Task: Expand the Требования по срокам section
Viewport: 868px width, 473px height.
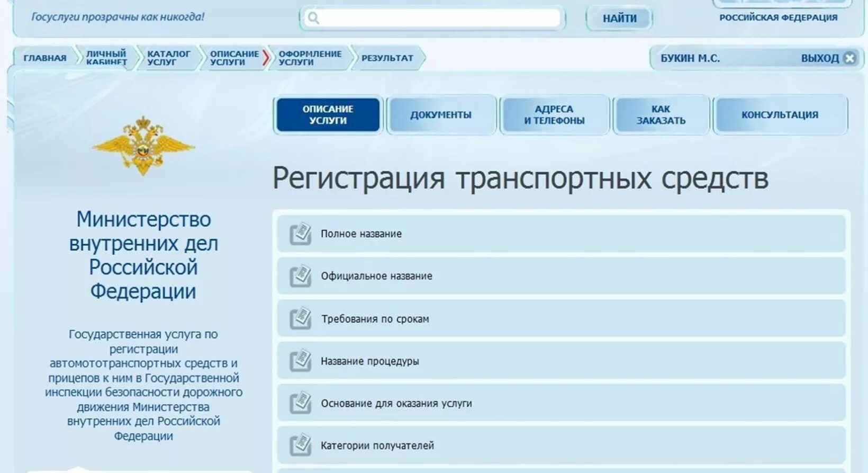Action: 561,318
